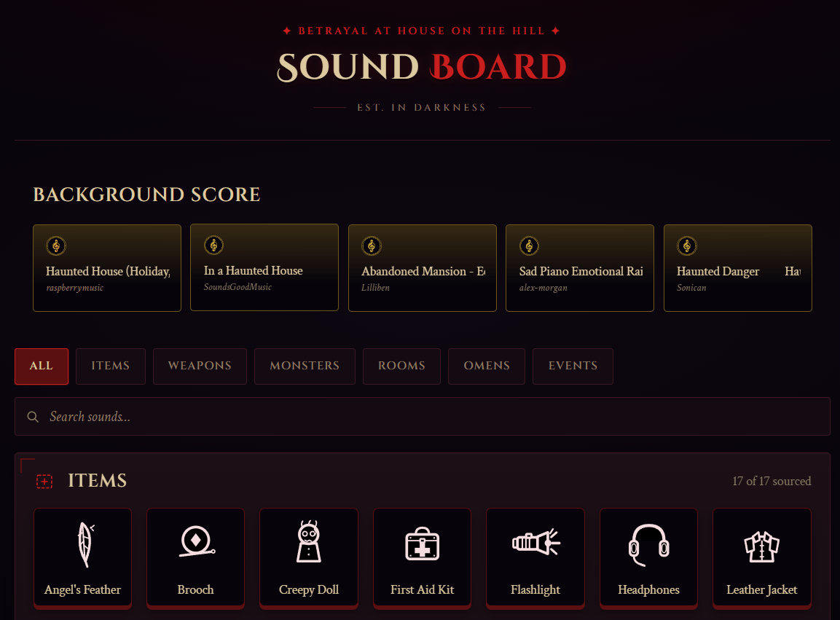Viewport: 840px width, 620px height.
Task: Open the ROOMS category tab
Action: pos(401,366)
